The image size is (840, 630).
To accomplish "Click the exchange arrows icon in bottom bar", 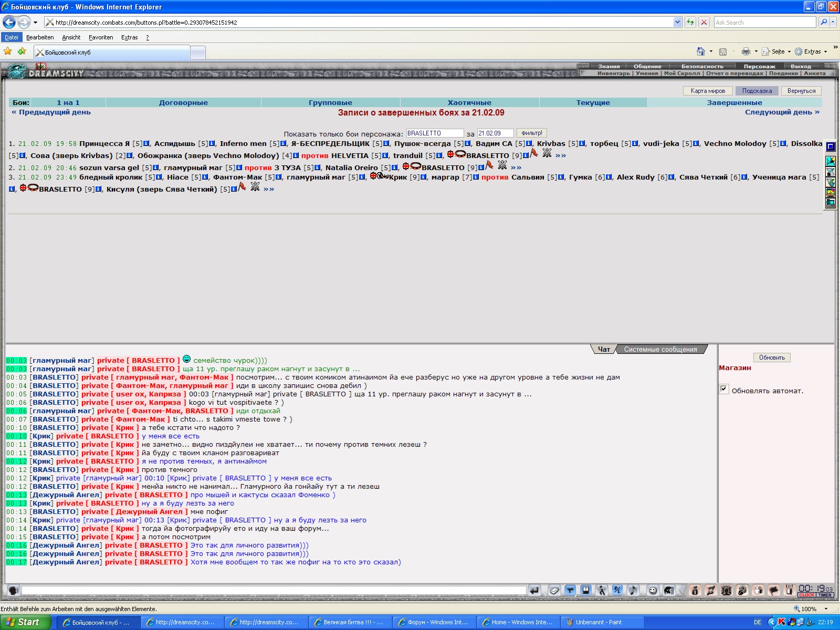I will (711, 590).
